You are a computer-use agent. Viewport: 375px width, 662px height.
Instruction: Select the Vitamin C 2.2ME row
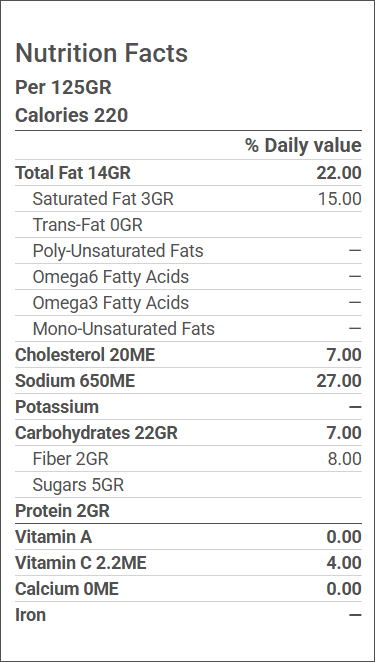tap(188, 563)
